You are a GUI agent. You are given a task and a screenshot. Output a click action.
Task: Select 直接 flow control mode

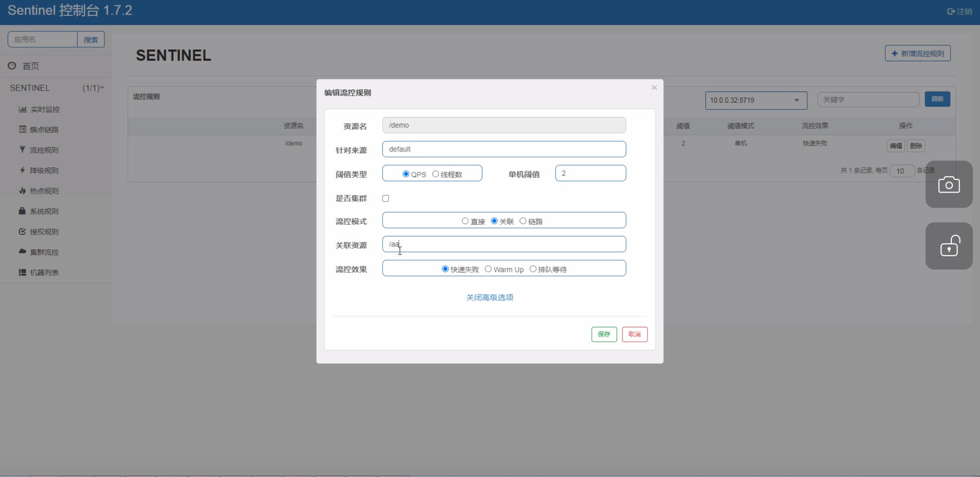coord(465,221)
